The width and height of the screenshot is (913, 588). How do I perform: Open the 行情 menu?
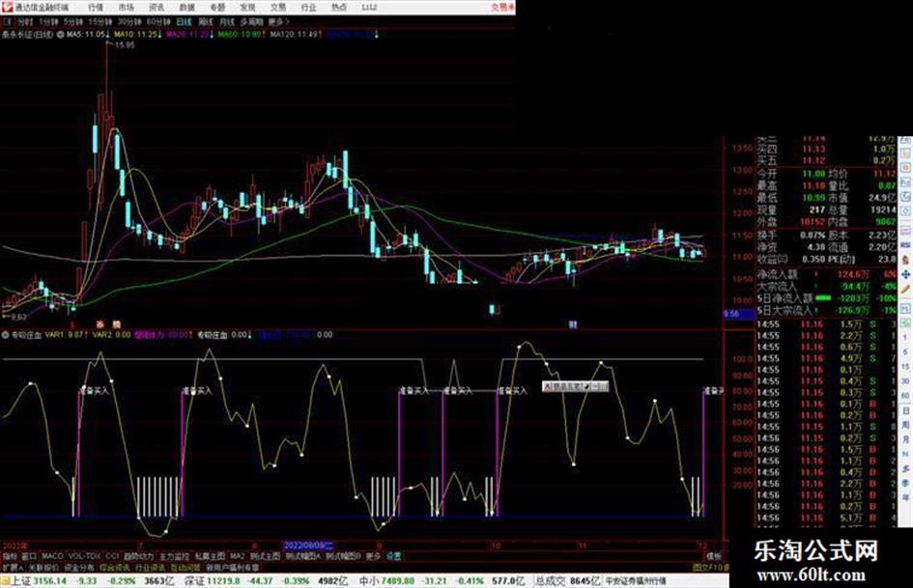[96, 8]
